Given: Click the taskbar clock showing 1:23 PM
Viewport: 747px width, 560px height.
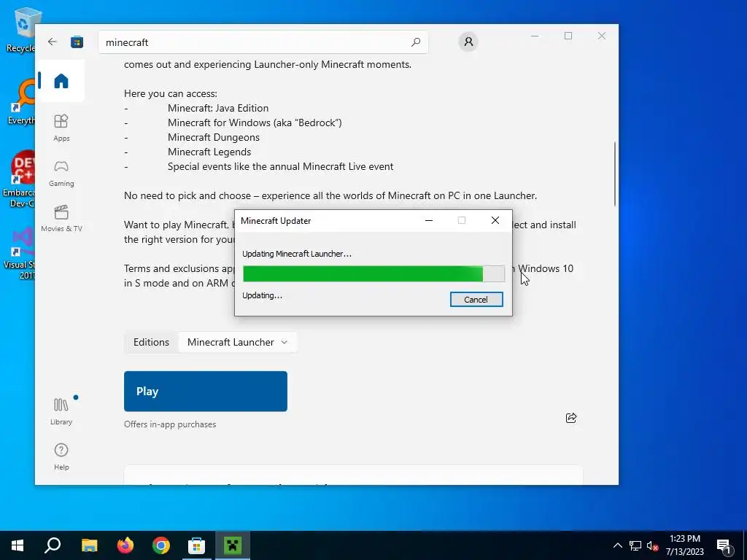Looking at the screenshot, I should (684, 545).
